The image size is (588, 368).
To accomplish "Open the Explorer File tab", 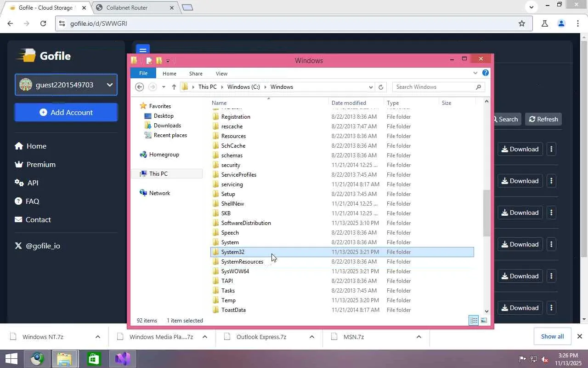I will coord(143,73).
